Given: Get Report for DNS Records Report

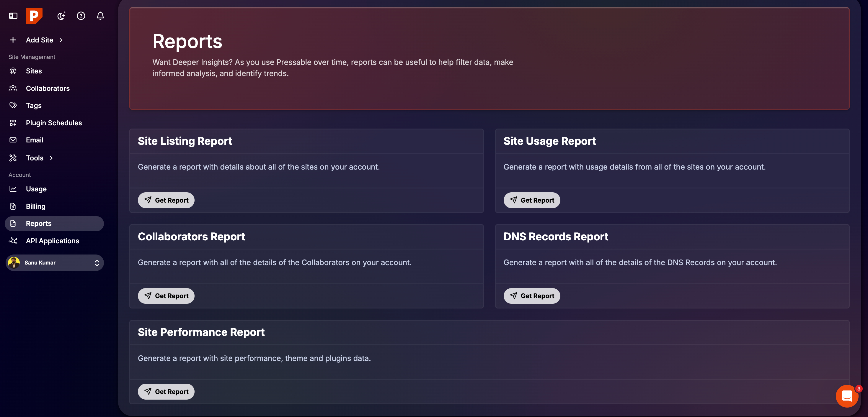Looking at the screenshot, I should [x=532, y=295].
